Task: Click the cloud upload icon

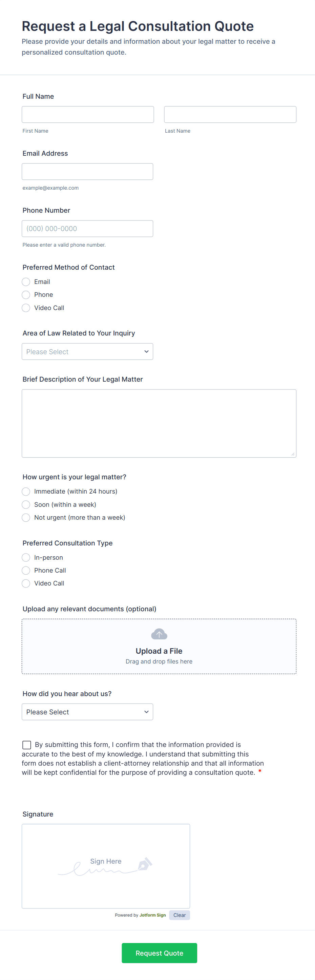Action: pyautogui.click(x=159, y=634)
